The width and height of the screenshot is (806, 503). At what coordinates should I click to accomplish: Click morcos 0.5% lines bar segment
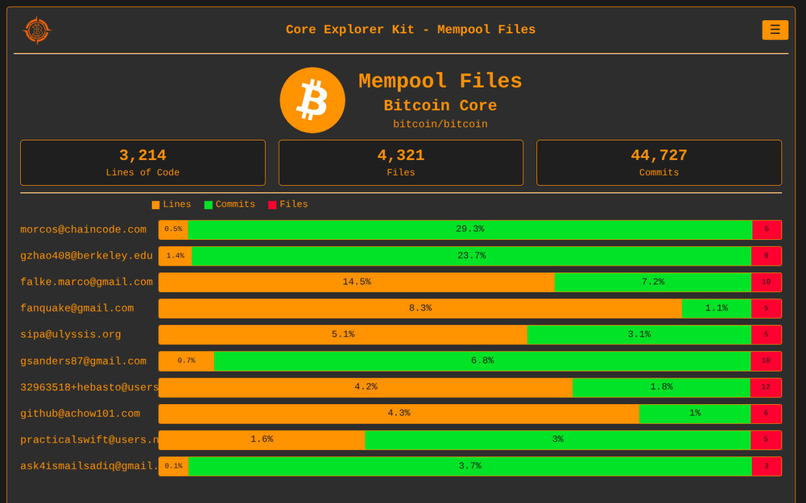[x=173, y=230]
